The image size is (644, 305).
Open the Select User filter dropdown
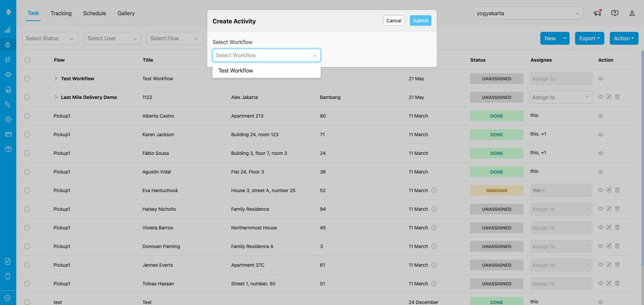point(113,38)
